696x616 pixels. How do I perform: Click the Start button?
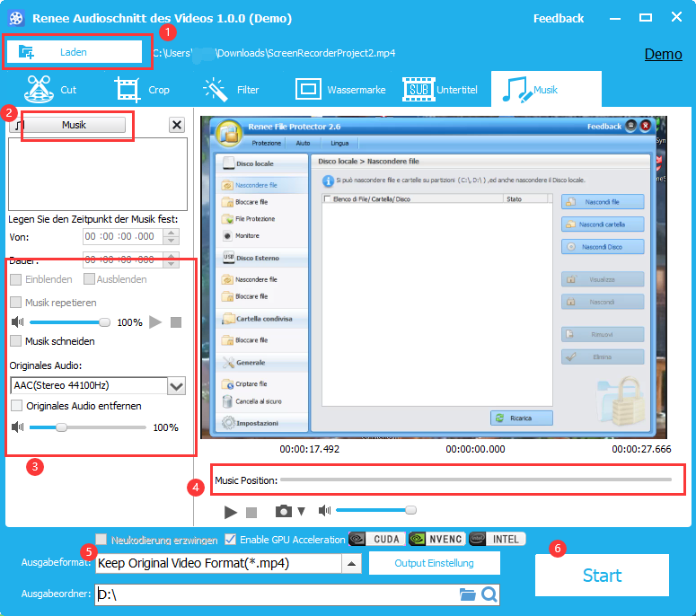click(x=602, y=576)
